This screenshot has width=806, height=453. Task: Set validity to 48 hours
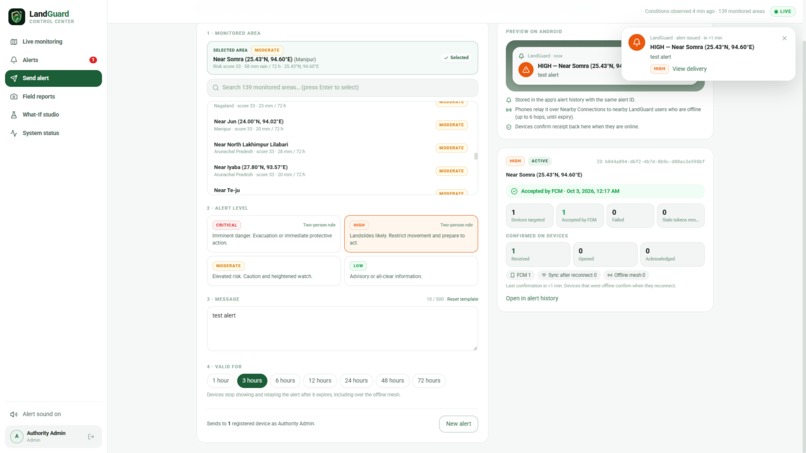click(392, 380)
